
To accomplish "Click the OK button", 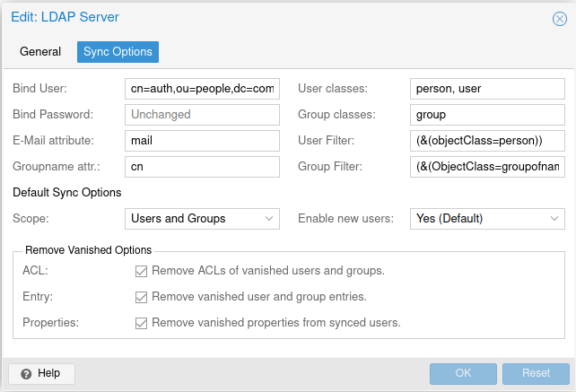I will coord(463,374).
